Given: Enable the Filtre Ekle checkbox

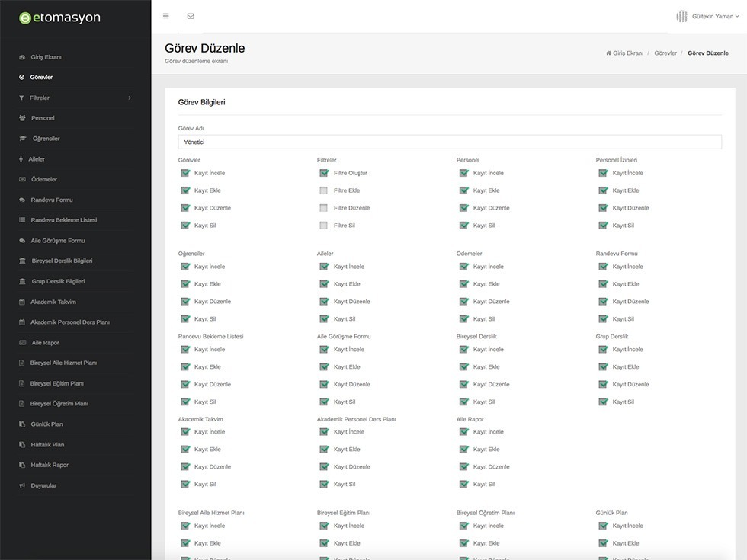Looking at the screenshot, I should (323, 190).
